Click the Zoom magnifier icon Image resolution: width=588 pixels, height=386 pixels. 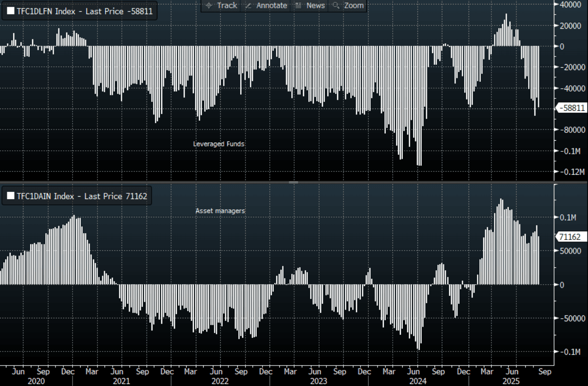(x=336, y=5)
